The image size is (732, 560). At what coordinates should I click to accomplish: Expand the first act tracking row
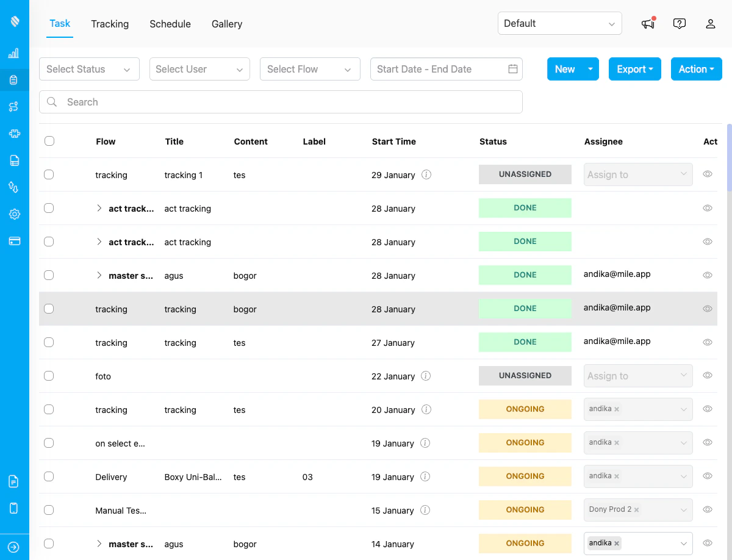coord(99,207)
